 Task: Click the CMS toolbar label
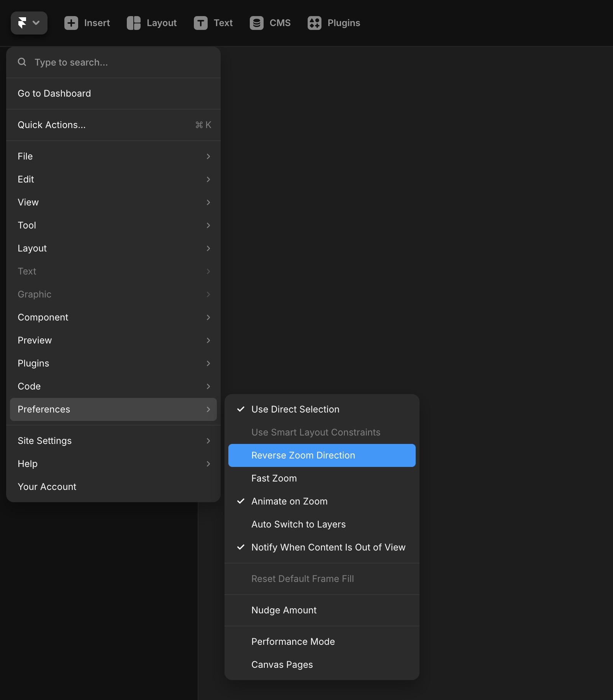coord(280,23)
